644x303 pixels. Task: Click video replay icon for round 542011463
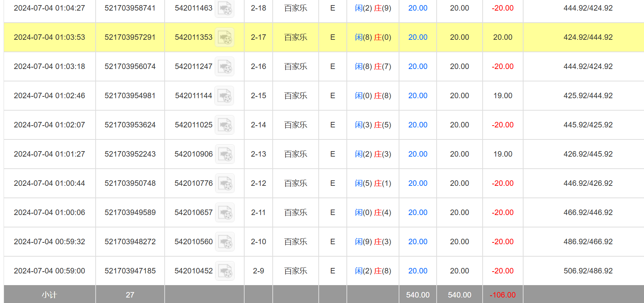coord(225,8)
